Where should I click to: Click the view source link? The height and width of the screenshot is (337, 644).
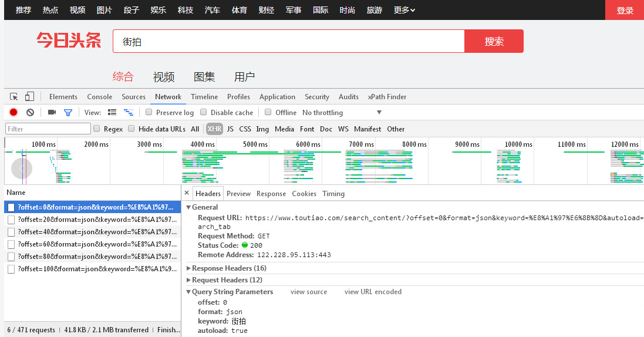308,292
